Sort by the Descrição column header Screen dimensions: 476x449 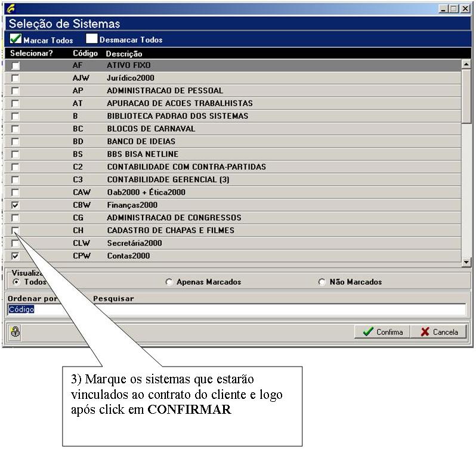(x=123, y=54)
